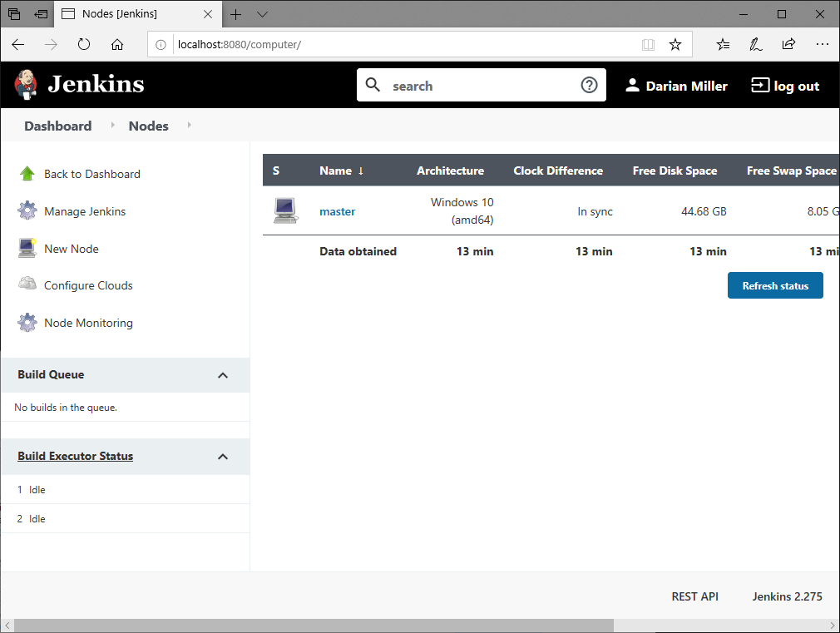Collapse the Build Executor Status panel
Image resolution: width=840 pixels, height=633 pixels.
[x=223, y=456]
